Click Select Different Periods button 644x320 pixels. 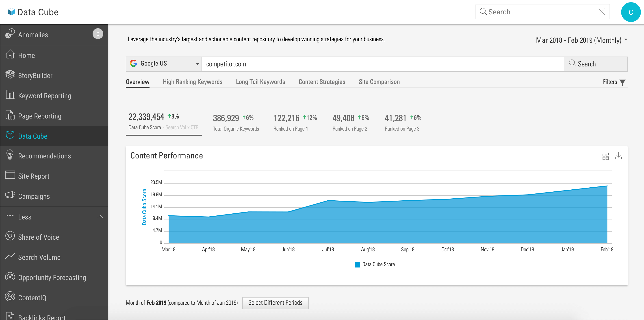(x=275, y=303)
